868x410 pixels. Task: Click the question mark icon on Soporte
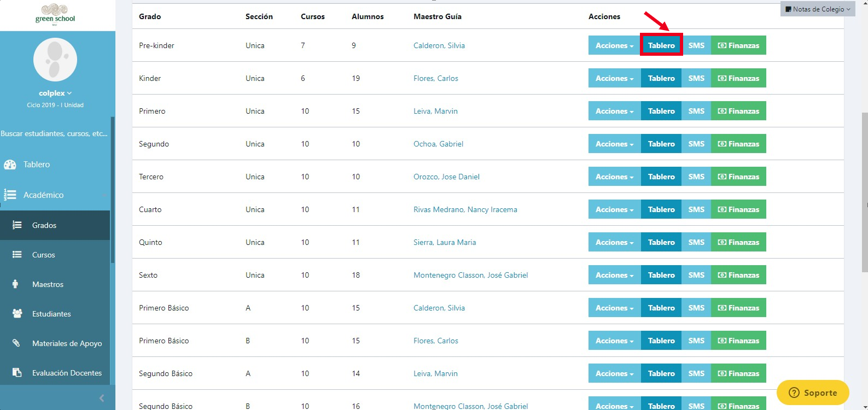click(x=794, y=393)
